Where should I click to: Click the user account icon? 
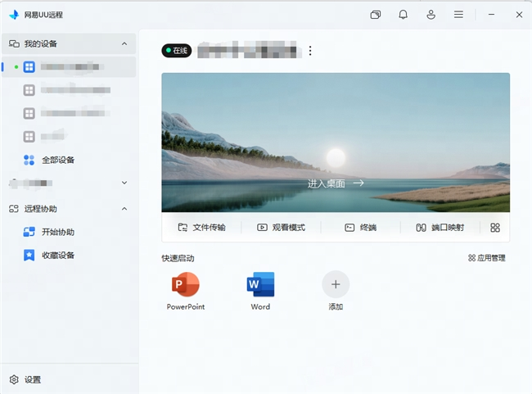pos(431,15)
